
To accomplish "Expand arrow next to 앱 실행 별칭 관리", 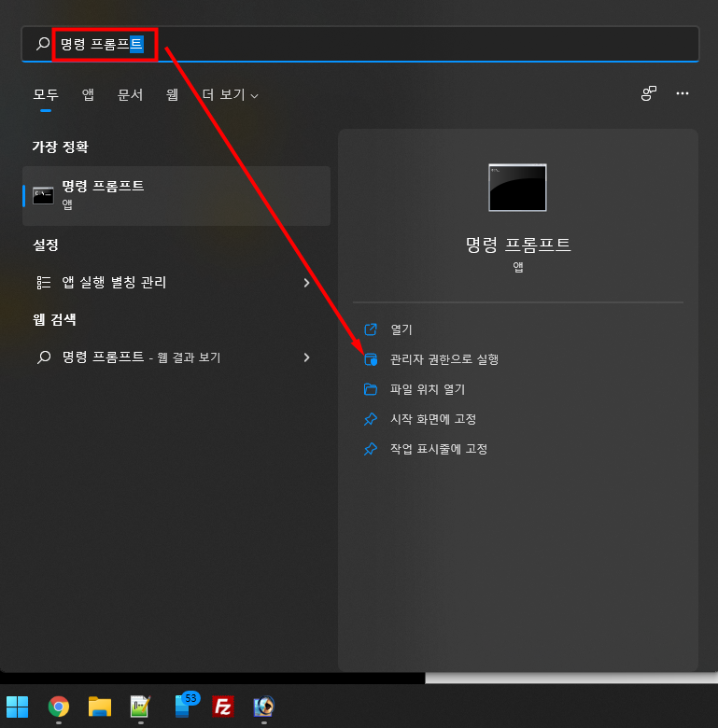I will [306, 282].
